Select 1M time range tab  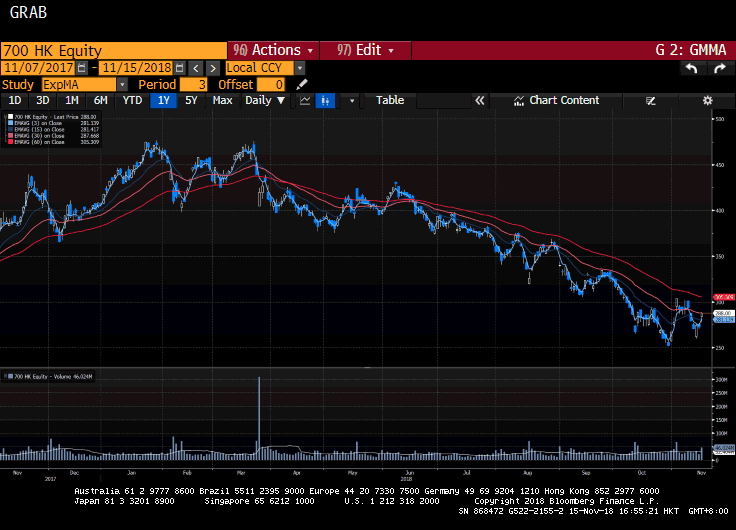tap(71, 100)
